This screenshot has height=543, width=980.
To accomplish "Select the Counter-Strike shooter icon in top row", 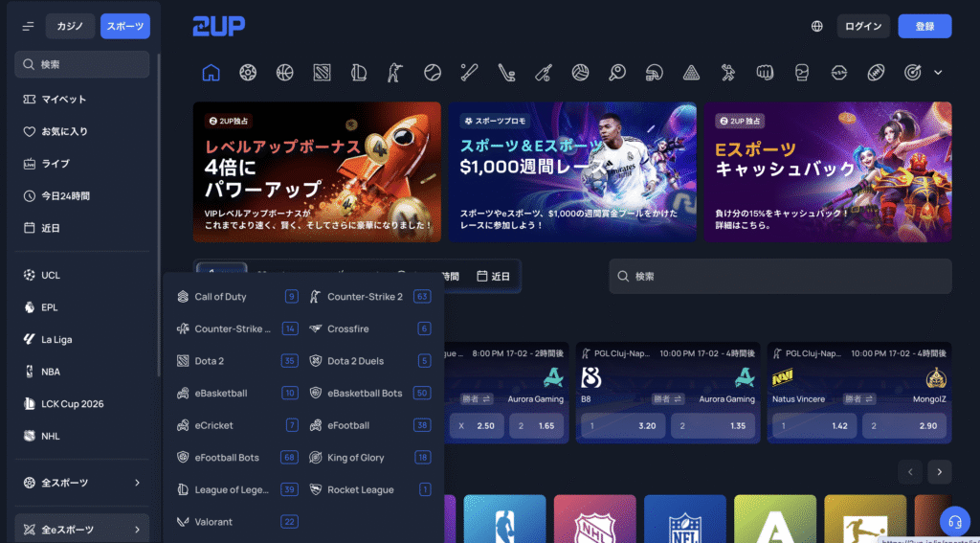I will [395, 73].
